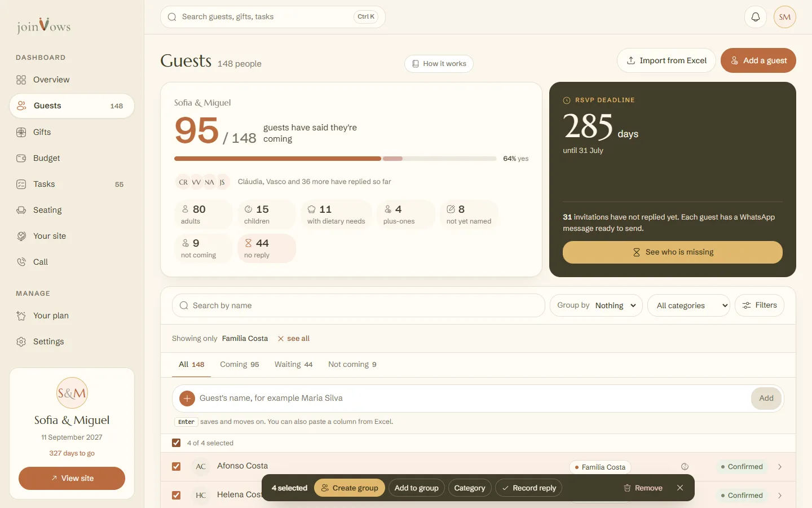Click the Add a guest button

click(x=758, y=60)
